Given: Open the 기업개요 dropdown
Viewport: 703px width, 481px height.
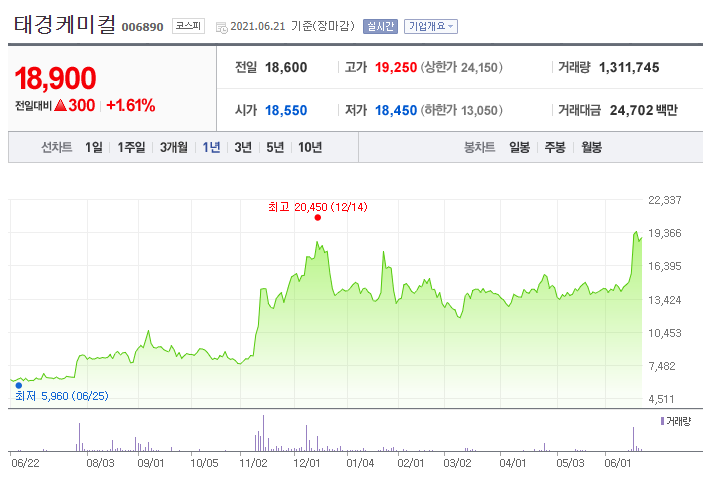Looking at the screenshot, I should [x=430, y=26].
